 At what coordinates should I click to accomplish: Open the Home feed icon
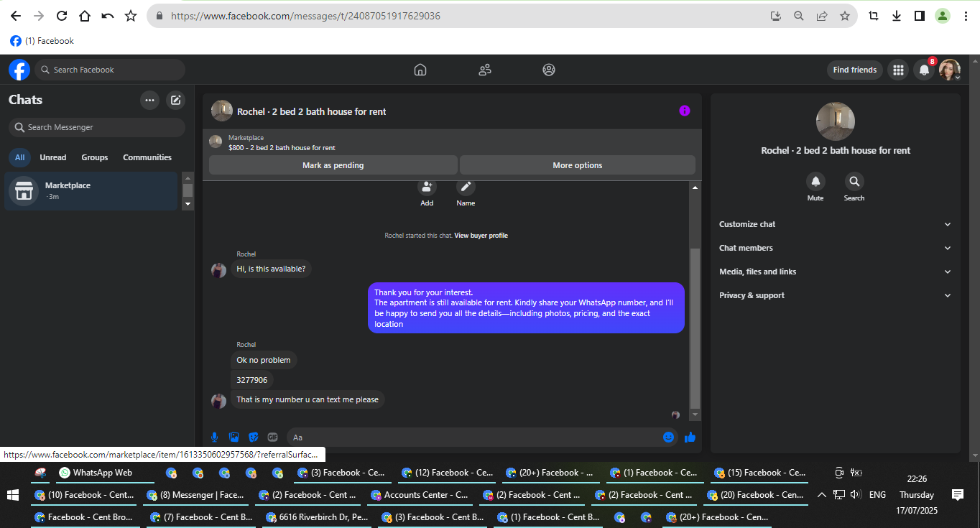[420, 70]
